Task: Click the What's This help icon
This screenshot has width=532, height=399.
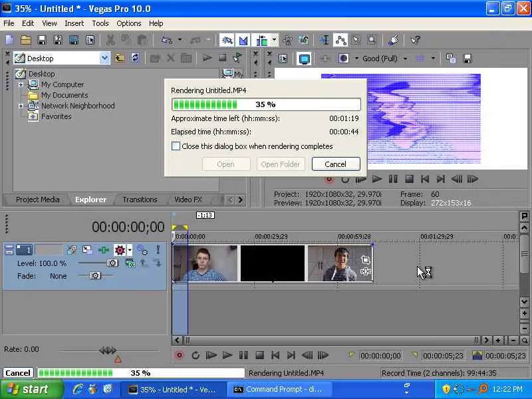Action: point(415,41)
